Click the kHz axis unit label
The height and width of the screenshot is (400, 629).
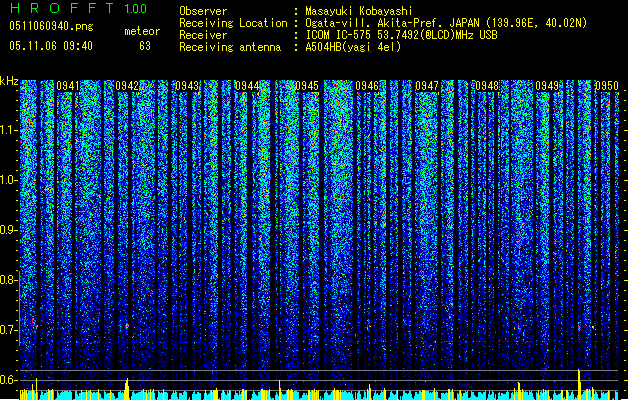tap(9, 81)
